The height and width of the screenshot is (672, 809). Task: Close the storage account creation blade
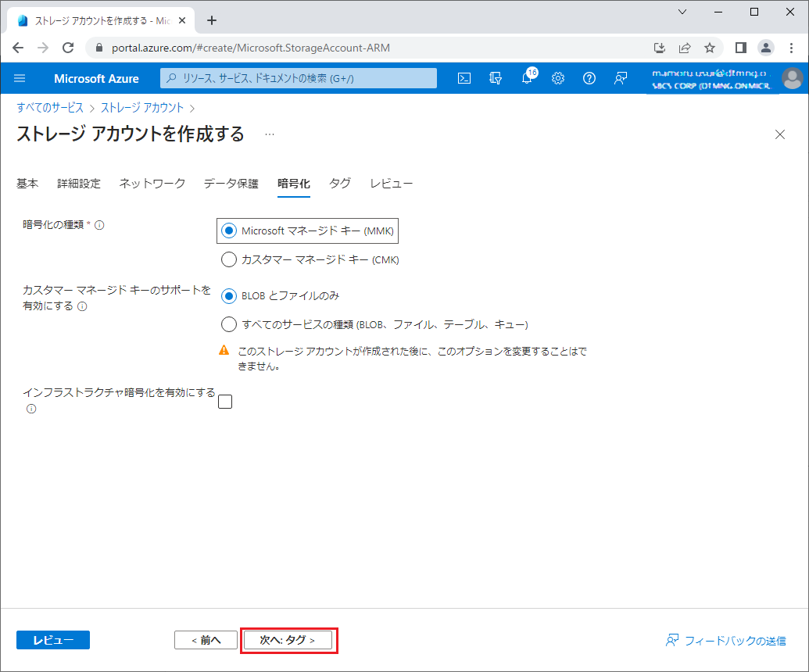pyautogui.click(x=779, y=134)
